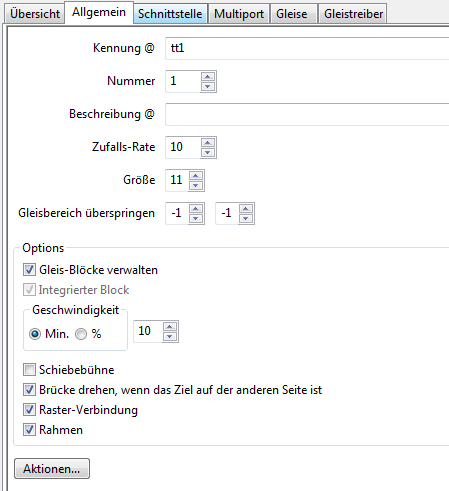Uncheck Gleis-Blöcke verwalten option
Image resolution: width=449 pixels, height=491 pixels.
pyautogui.click(x=29, y=270)
